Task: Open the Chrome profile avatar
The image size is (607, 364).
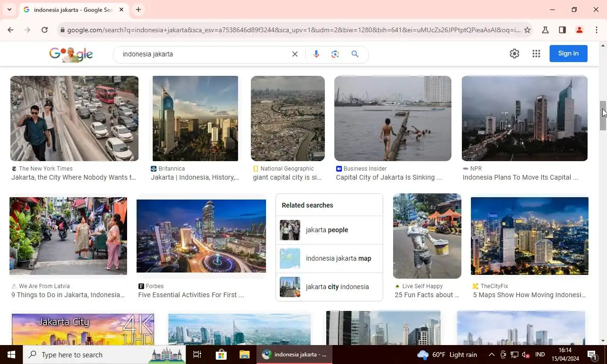Action: coord(579,30)
